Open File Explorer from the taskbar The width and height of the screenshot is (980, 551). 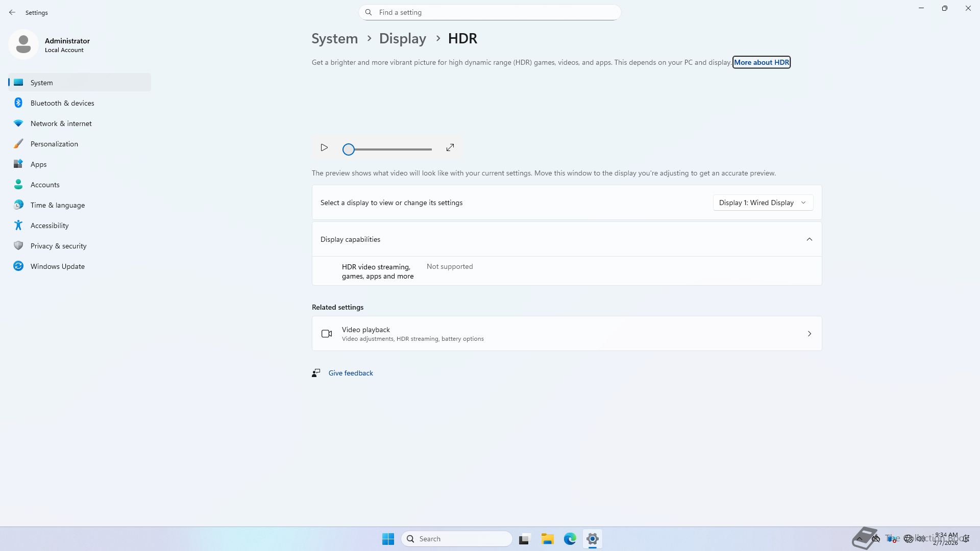coord(547,539)
